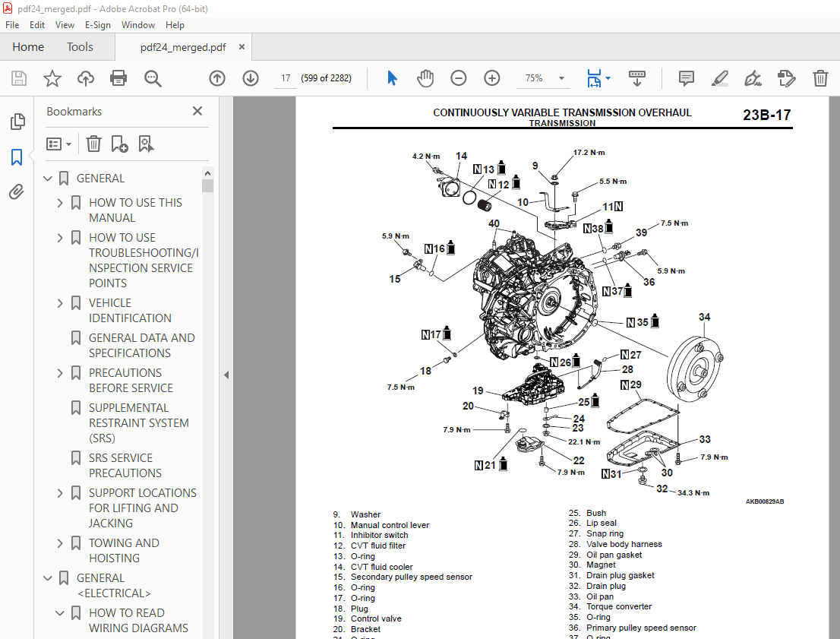Expand PRECAUTIONS BEFORE SERVICE bookmark
The width and height of the screenshot is (840, 639).
coord(60,372)
